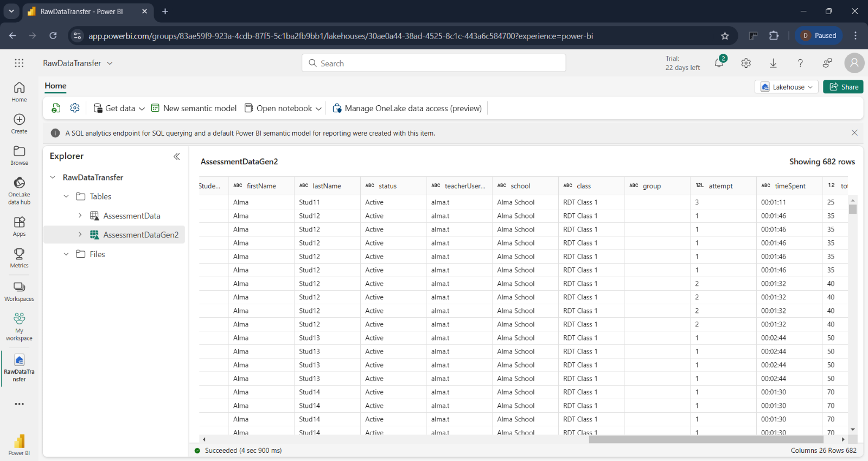The width and height of the screenshot is (868, 461).
Task: Open the app launcher waffle icon
Action: pos(19,63)
